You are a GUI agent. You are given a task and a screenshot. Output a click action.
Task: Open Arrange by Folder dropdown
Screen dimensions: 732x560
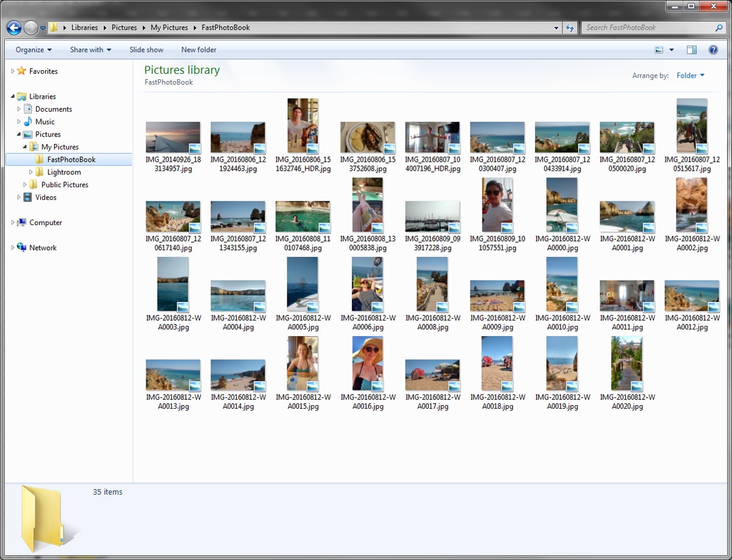point(690,76)
